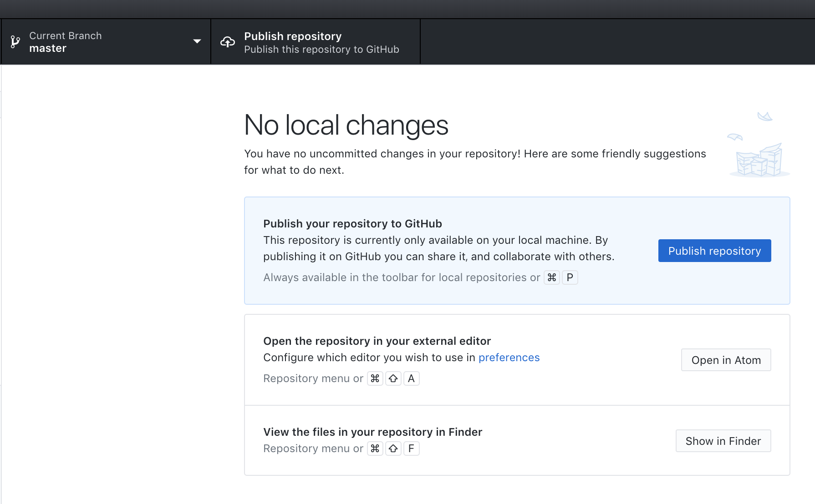Screen dimensions: 815x504
Task: Click the Open in Atom button
Action: pyautogui.click(x=726, y=360)
